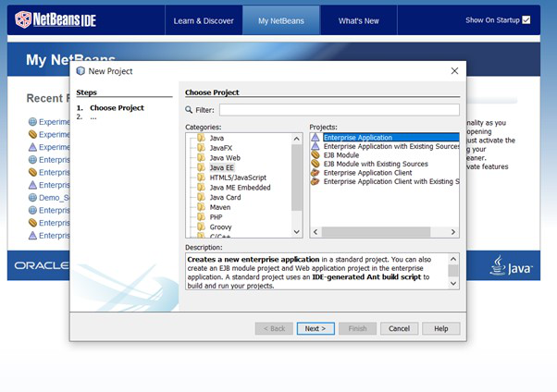Screen dimensions: 557x392
Task: Click the New Project dialog title icon
Action: pyautogui.click(x=80, y=71)
